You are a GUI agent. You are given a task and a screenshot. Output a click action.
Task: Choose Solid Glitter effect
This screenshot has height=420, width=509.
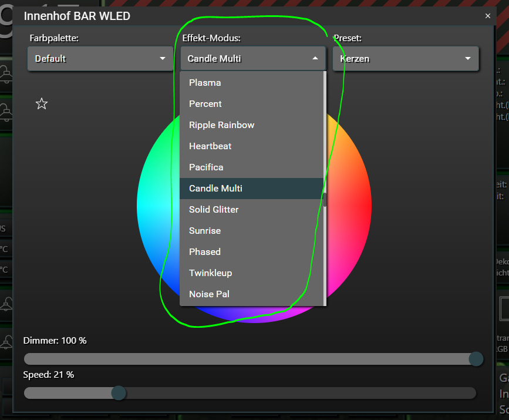pos(252,210)
